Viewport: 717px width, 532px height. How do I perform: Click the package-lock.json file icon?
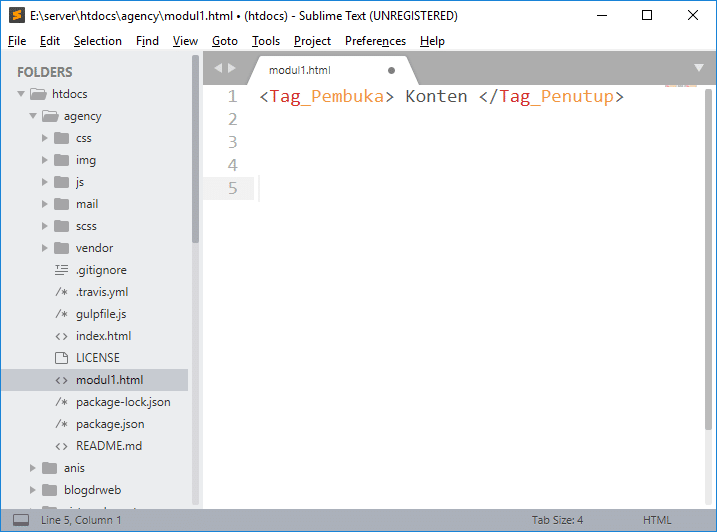[61, 402]
